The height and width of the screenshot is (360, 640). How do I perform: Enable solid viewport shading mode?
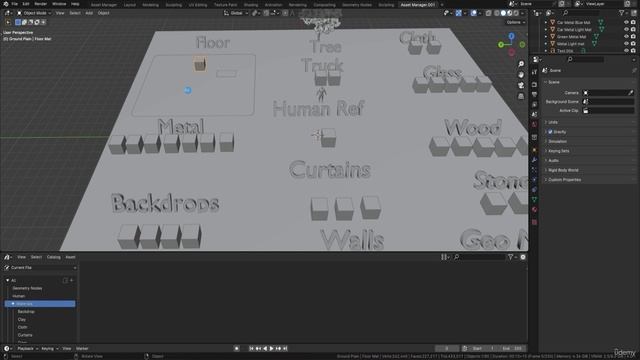503,13
